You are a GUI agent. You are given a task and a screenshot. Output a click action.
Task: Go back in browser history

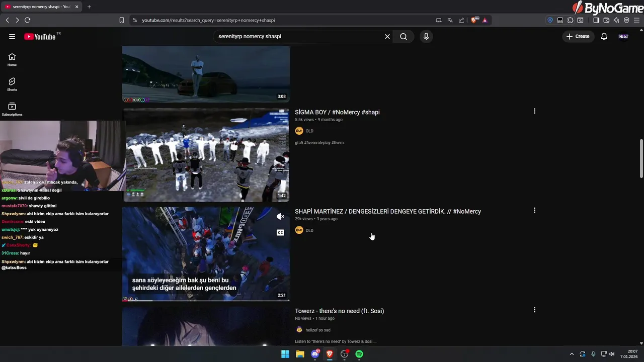pos(7,20)
